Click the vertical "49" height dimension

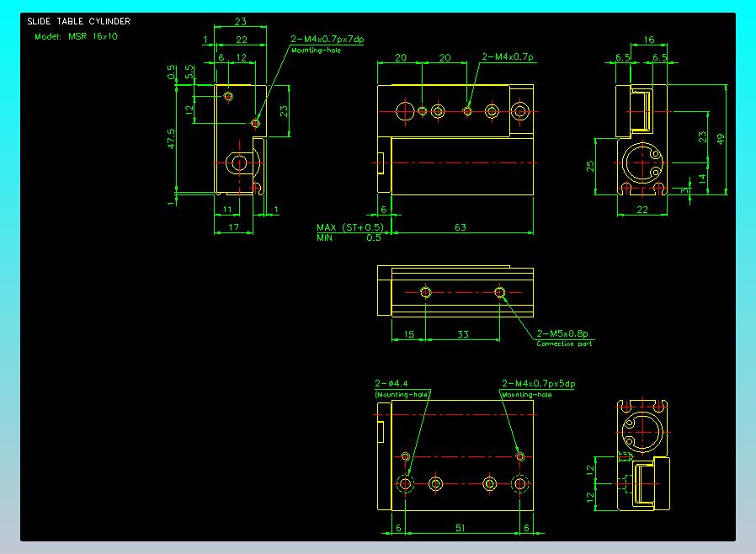pos(721,139)
